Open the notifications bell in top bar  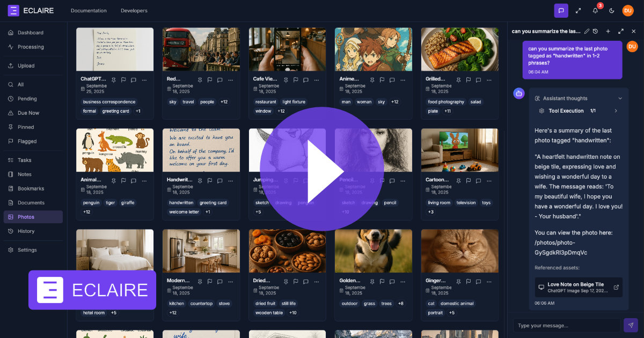click(x=595, y=10)
